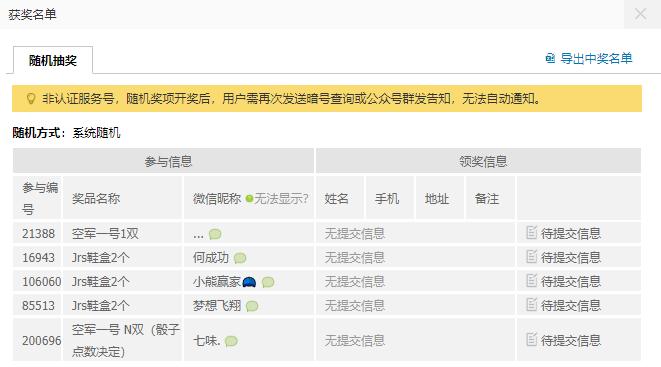The width and height of the screenshot is (661, 367).
Task: Click 待提交信息 for entry 21388
Action: tap(571, 233)
